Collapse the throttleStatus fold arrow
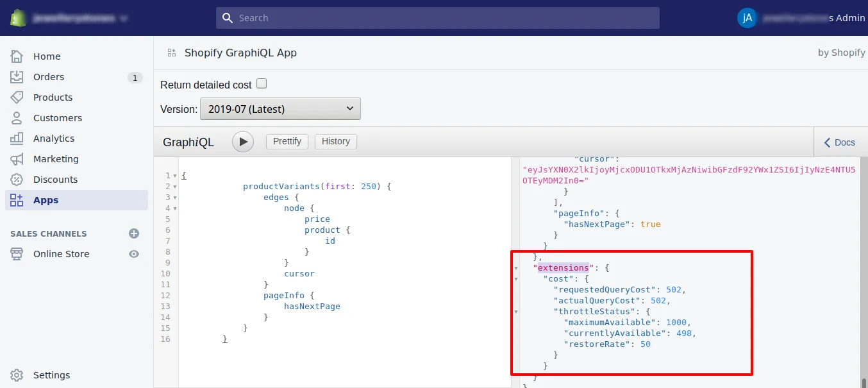The width and height of the screenshot is (868, 388). point(516,312)
